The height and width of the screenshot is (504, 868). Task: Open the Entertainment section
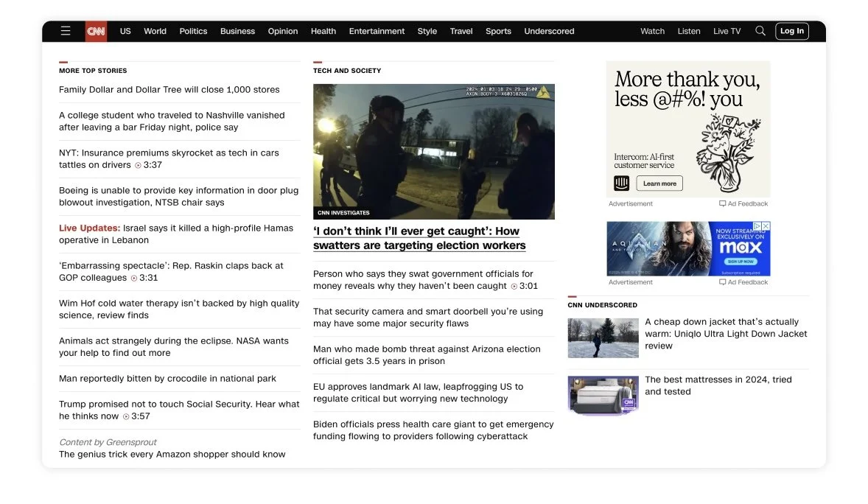pyautogui.click(x=377, y=31)
